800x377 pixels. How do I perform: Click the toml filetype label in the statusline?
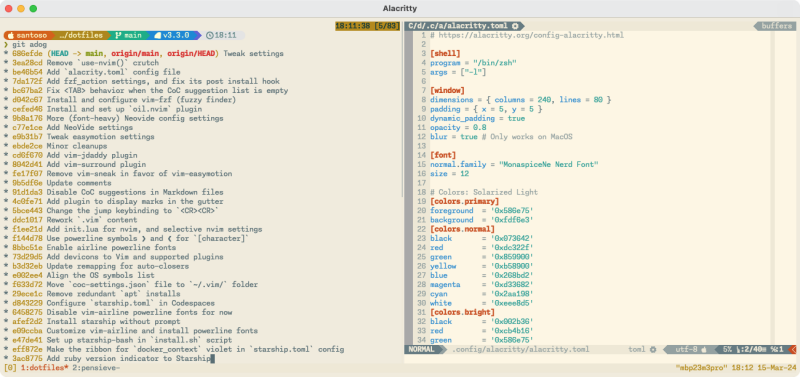pos(637,350)
